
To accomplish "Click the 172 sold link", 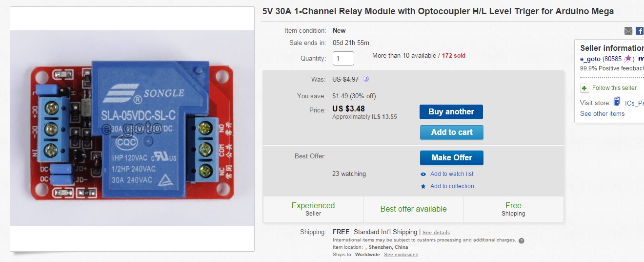I will 453,56.
